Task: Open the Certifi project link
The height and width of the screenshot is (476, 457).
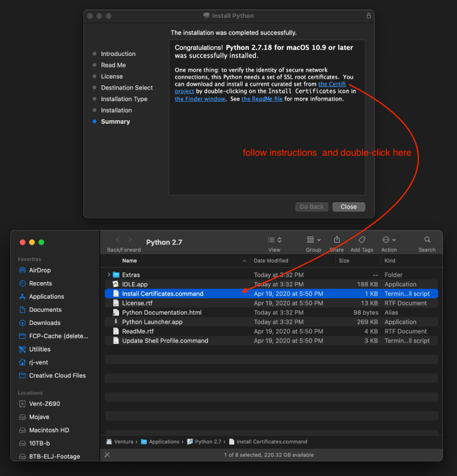Action: pos(332,84)
